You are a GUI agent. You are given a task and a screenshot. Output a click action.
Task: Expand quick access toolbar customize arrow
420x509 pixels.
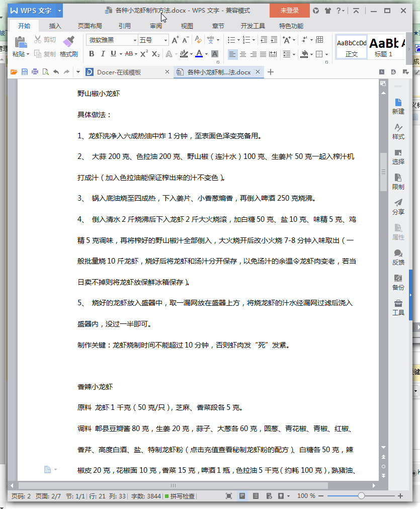tap(78, 72)
